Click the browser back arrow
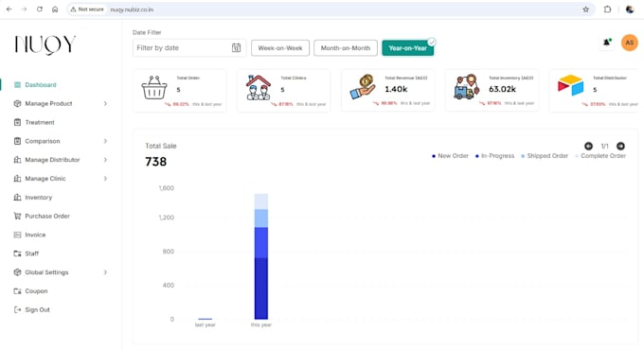The height and width of the screenshot is (350, 644). (x=9, y=9)
